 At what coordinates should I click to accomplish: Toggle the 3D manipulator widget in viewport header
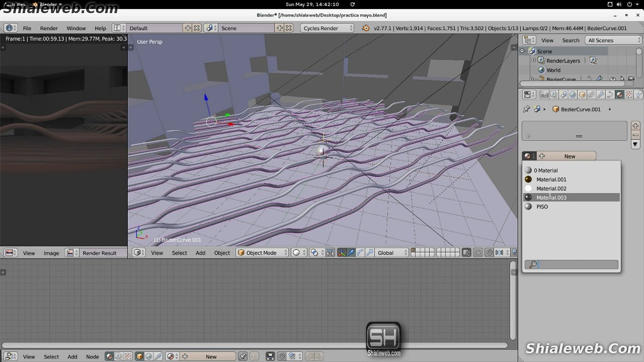[x=342, y=253]
